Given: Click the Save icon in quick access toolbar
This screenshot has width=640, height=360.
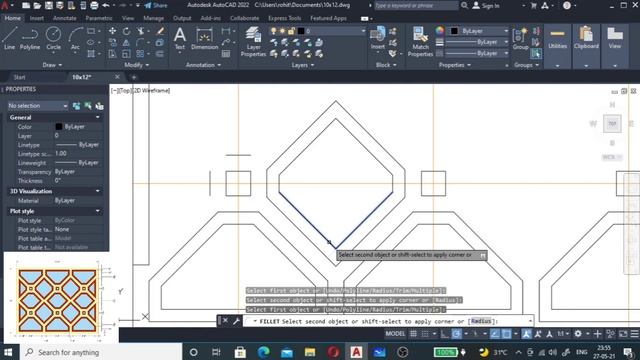Looking at the screenshot, I should point(49,5).
